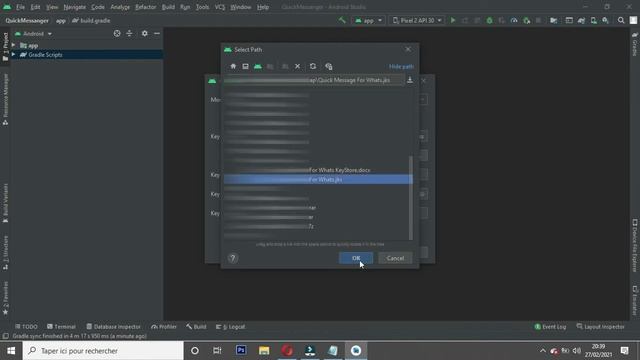Open the Layout Inspector
The height and width of the screenshot is (360, 640).
pos(600,327)
